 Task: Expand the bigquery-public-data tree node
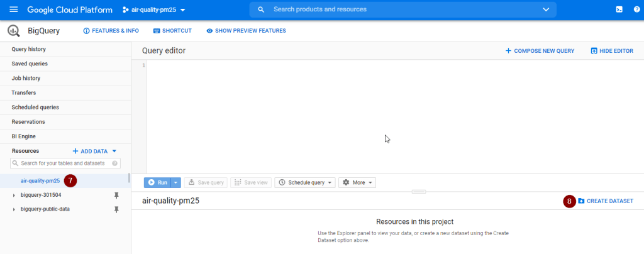(x=14, y=209)
